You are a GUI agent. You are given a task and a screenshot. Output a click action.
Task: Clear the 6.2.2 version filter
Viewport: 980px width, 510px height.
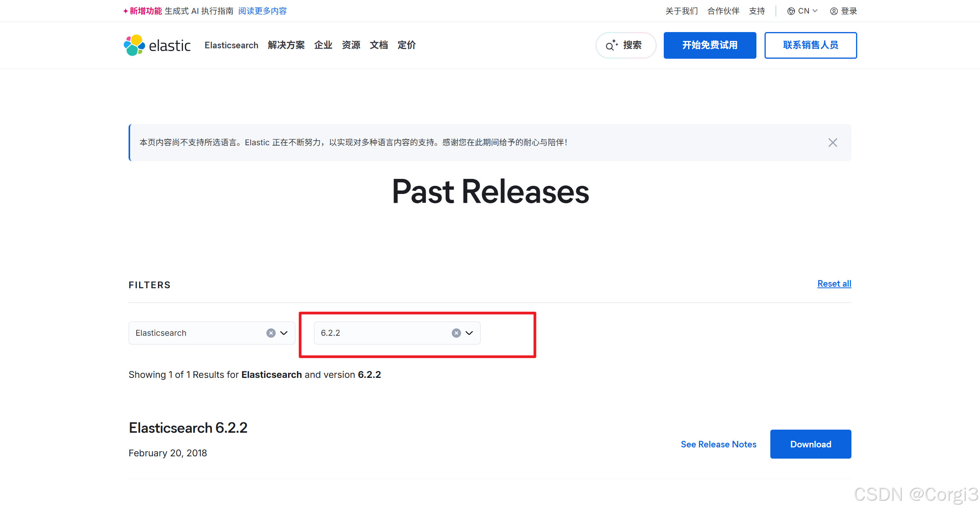coord(456,333)
